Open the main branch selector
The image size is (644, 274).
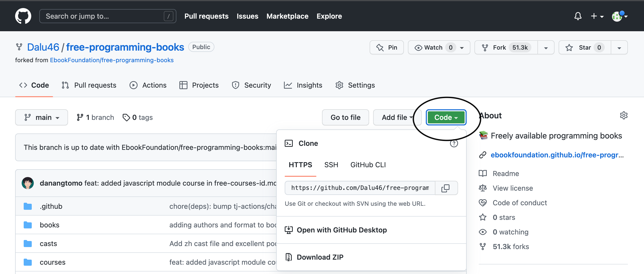click(42, 117)
